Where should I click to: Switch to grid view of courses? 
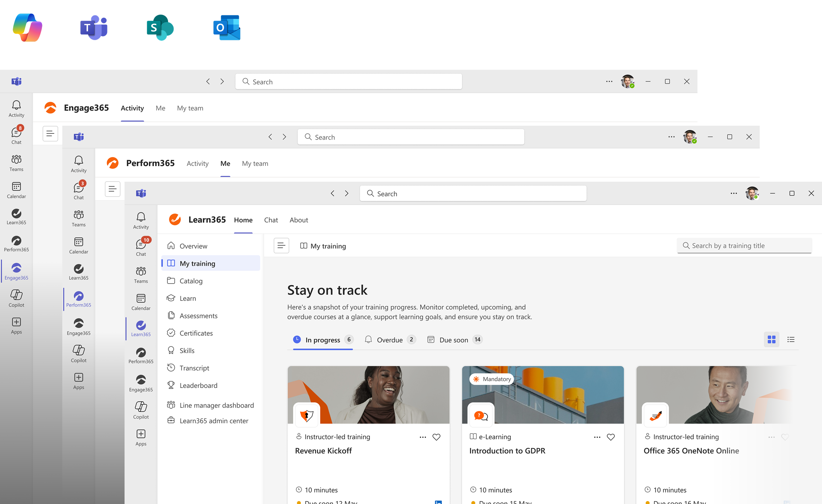pos(772,339)
